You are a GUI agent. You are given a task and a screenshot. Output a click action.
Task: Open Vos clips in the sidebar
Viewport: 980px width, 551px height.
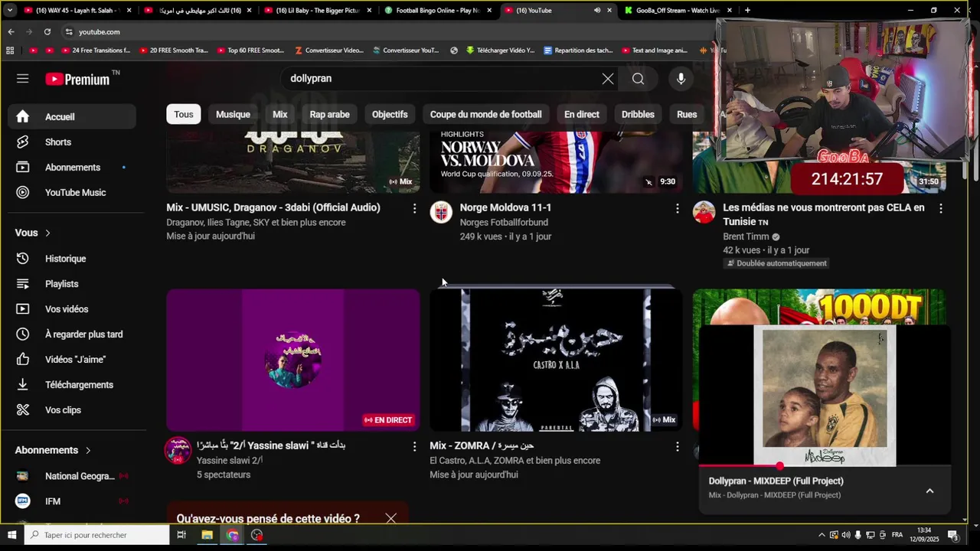(72, 410)
